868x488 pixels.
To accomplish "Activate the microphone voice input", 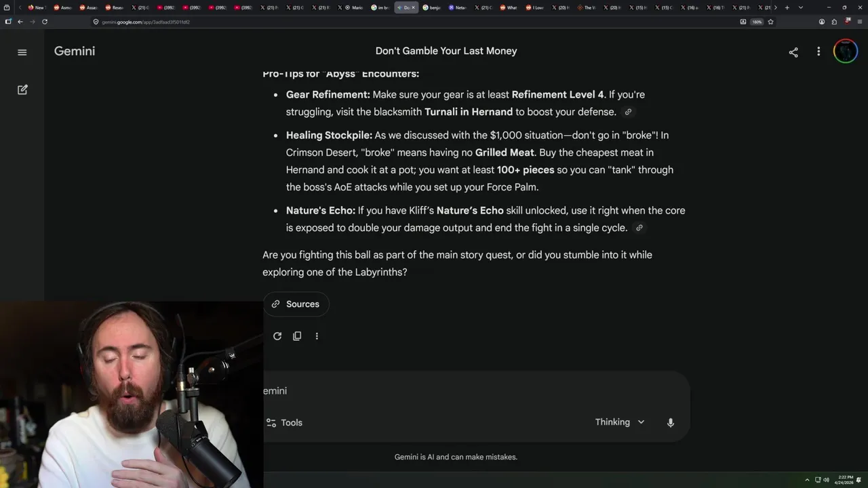I will (x=671, y=422).
